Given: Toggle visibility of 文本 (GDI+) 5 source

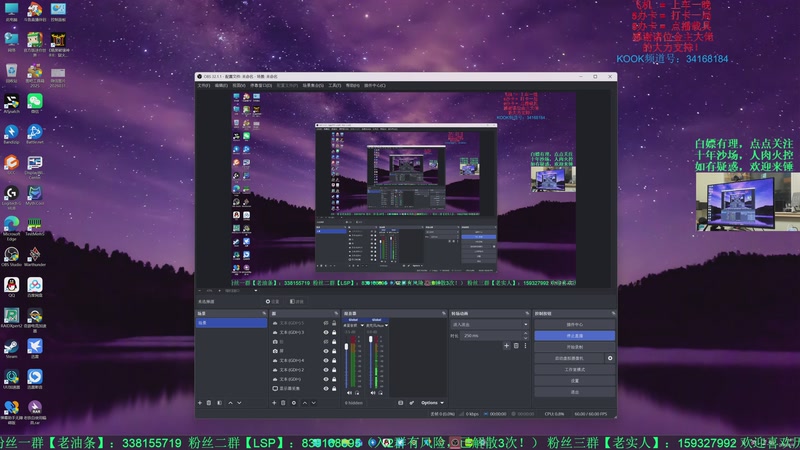Looking at the screenshot, I should click(x=326, y=323).
